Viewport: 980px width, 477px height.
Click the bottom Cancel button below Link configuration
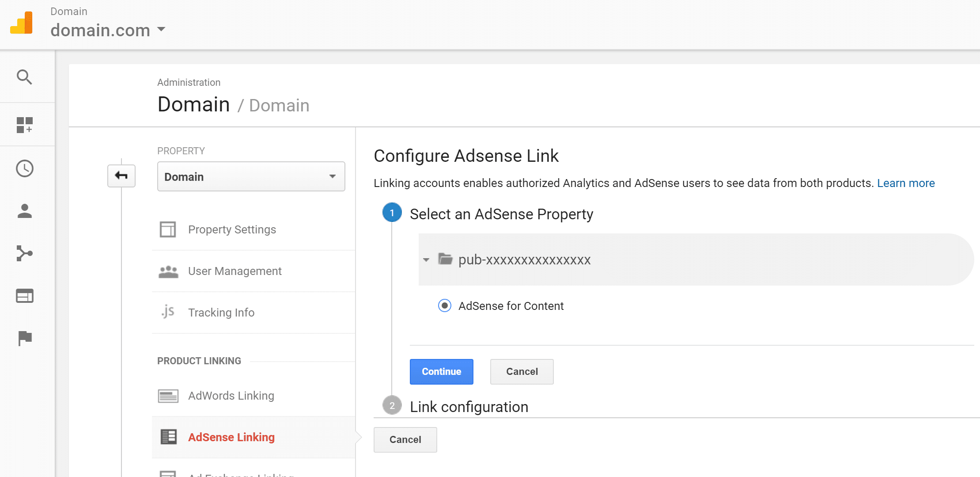(405, 439)
